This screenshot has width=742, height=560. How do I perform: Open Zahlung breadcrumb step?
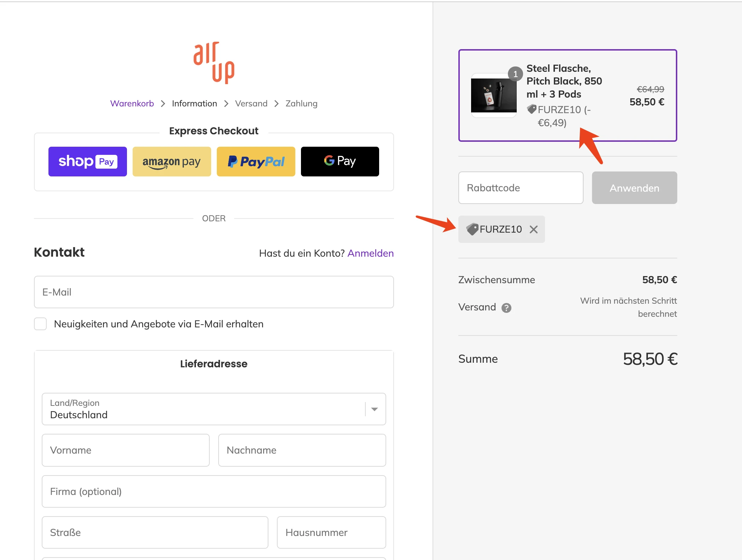coord(301,104)
